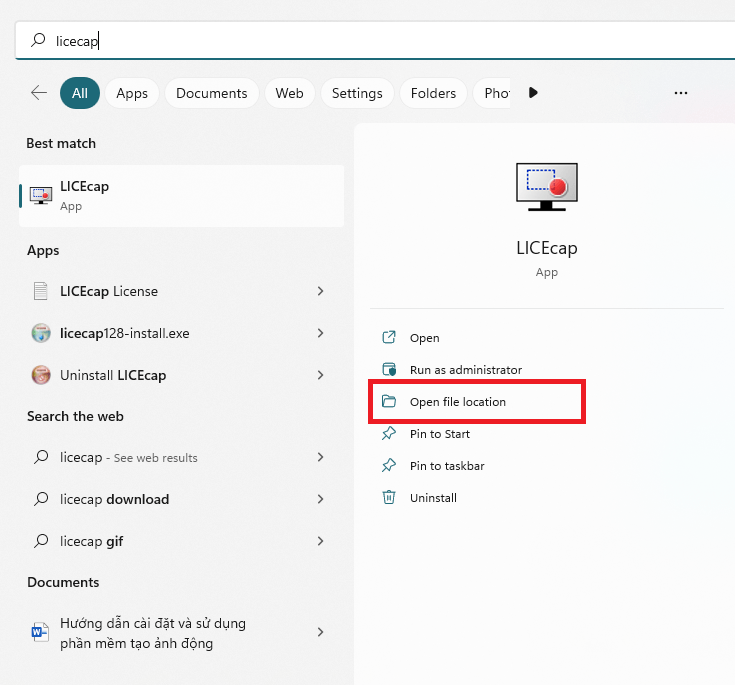
Task: Click Open in the LICEcap actions list
Action: (425, 338)
